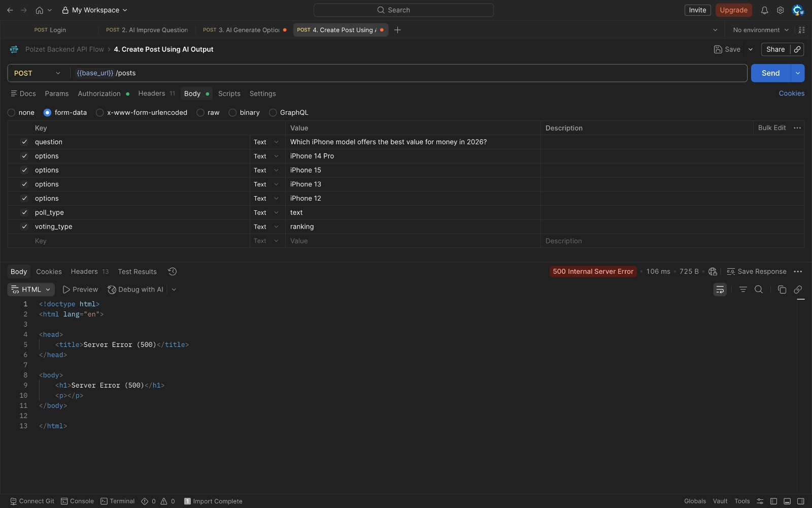Click the Search bar at the top
Screen dimensions: 812x508
tap(403, 10)
